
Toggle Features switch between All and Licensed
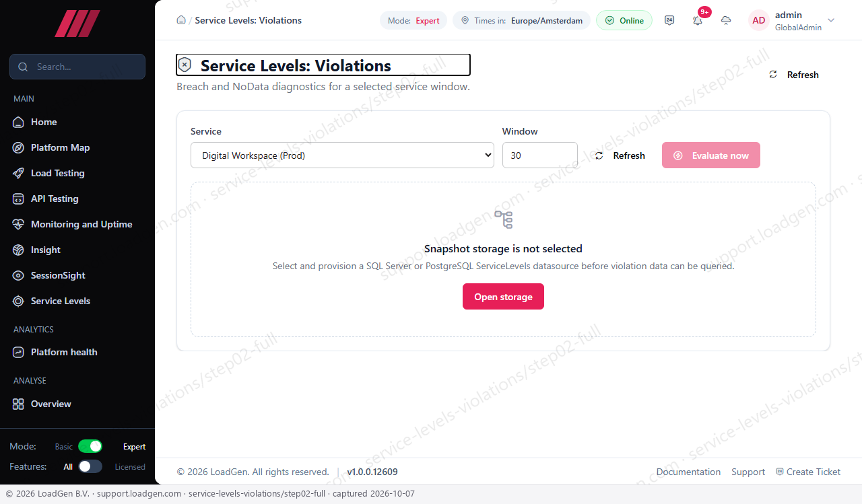(x=90, y=466)
